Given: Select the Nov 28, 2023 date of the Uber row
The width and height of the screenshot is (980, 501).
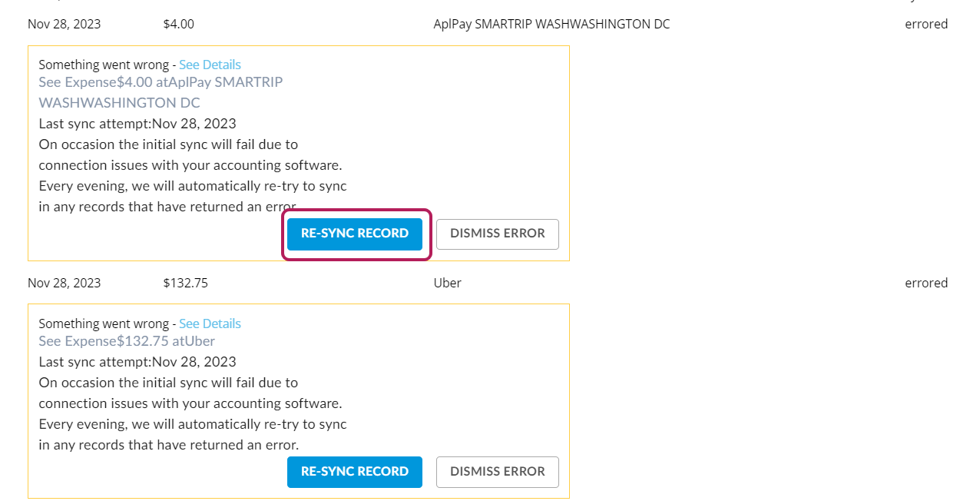Looking at the screenshot, I should coord(64,283).
